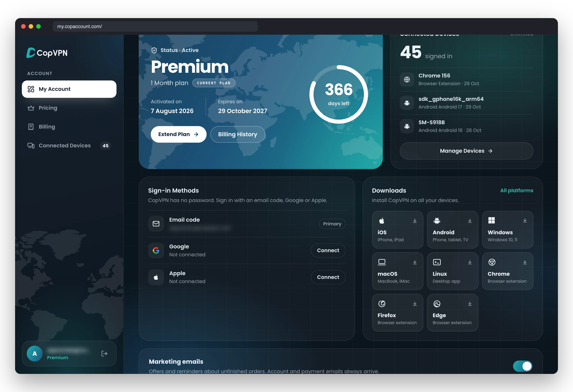Click the Firefox browser icon
573x392 pixels.
382,303
